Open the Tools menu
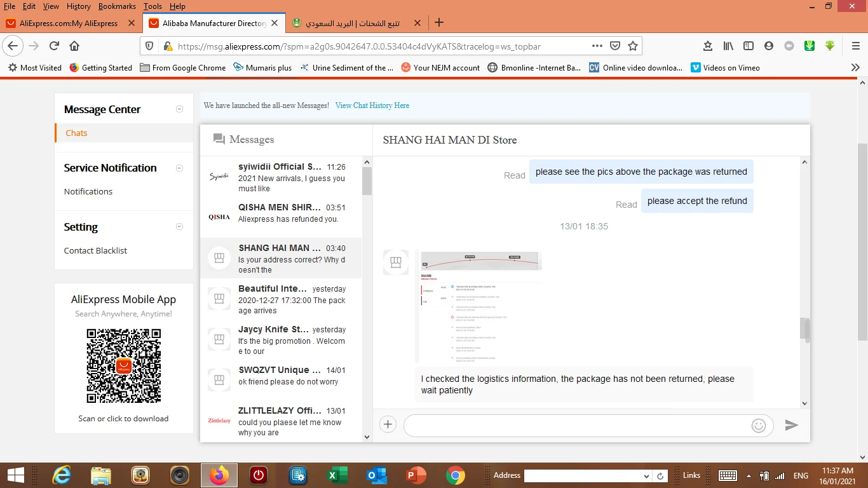This screenshot has height=488, width=868. tap(153, 6)
